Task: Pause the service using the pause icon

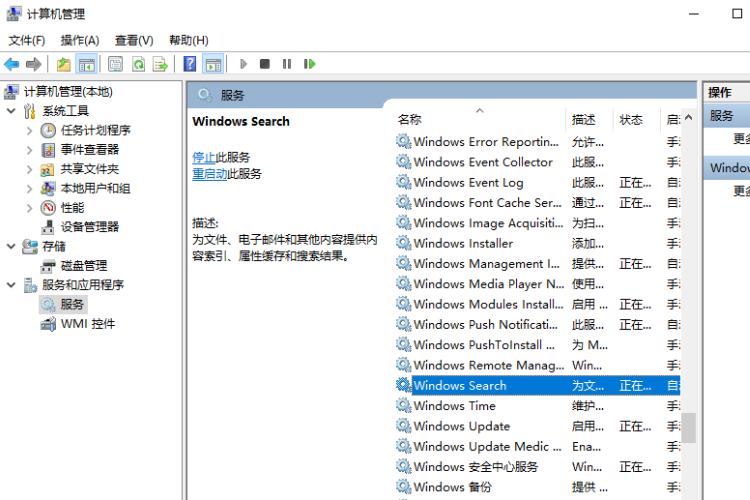Action: pos(287,64)
